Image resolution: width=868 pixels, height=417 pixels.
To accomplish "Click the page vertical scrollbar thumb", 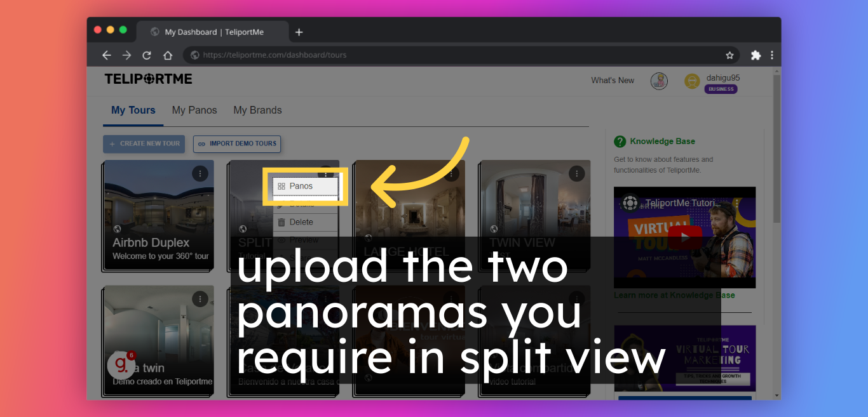I will (x=776, y=149).
